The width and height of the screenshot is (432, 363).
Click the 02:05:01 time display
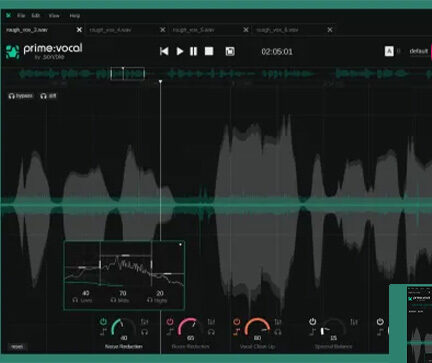click(x=277, y=52)
